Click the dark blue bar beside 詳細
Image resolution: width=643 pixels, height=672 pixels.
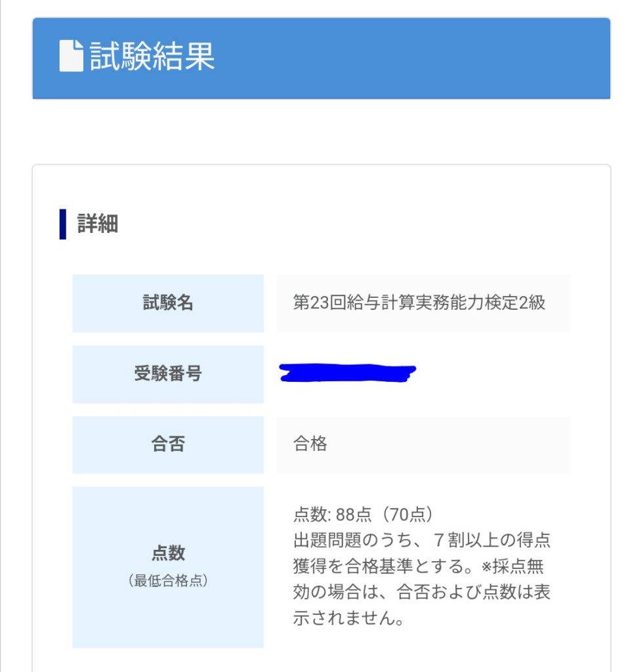tap(63, 224)
